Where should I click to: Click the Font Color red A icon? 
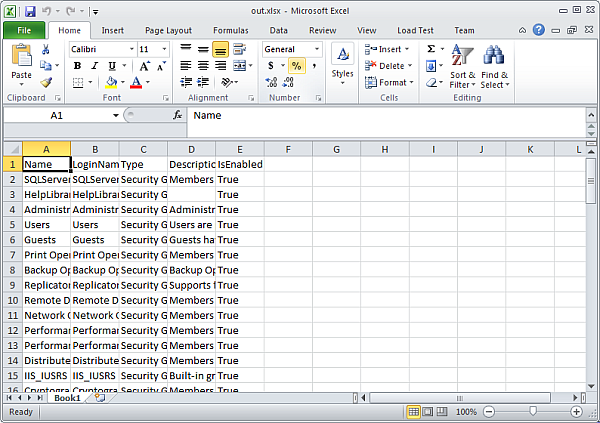click(136, 82)
